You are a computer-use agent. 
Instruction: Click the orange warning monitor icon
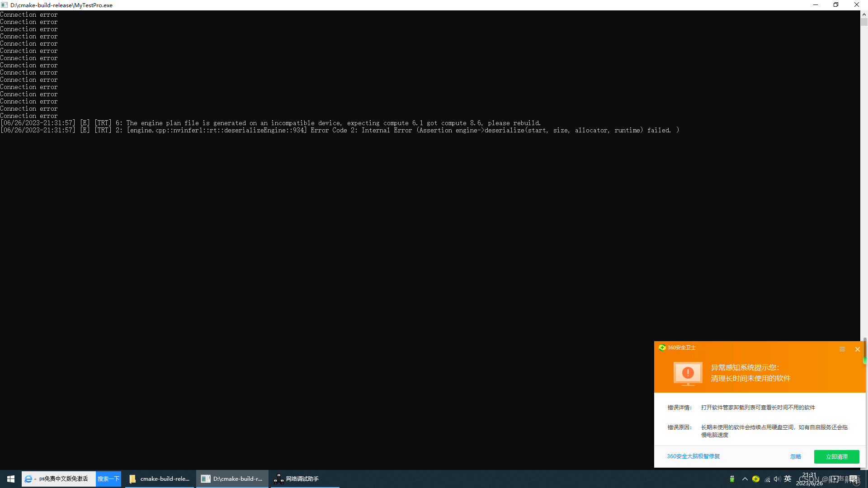click(x=688, y=374)
